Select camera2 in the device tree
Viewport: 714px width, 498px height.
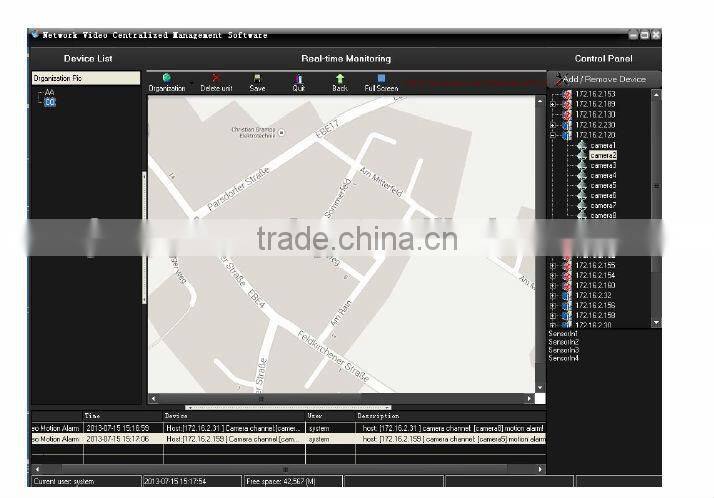[x=603, y=156]
